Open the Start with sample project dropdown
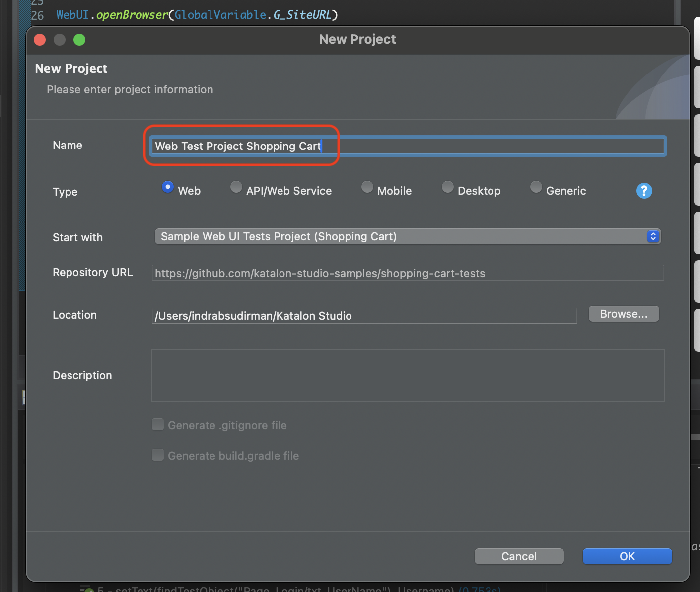The height and width of the screenshot is (592, 700). point(397,237)
